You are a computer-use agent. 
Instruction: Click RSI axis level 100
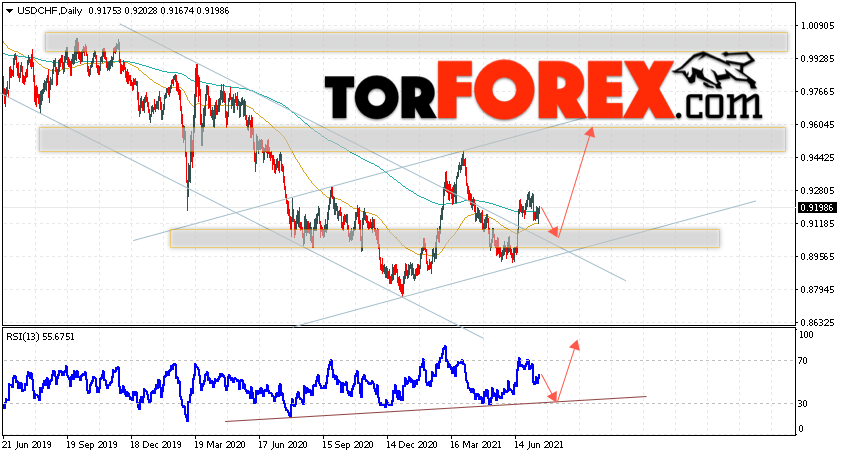tap(806, 335)
